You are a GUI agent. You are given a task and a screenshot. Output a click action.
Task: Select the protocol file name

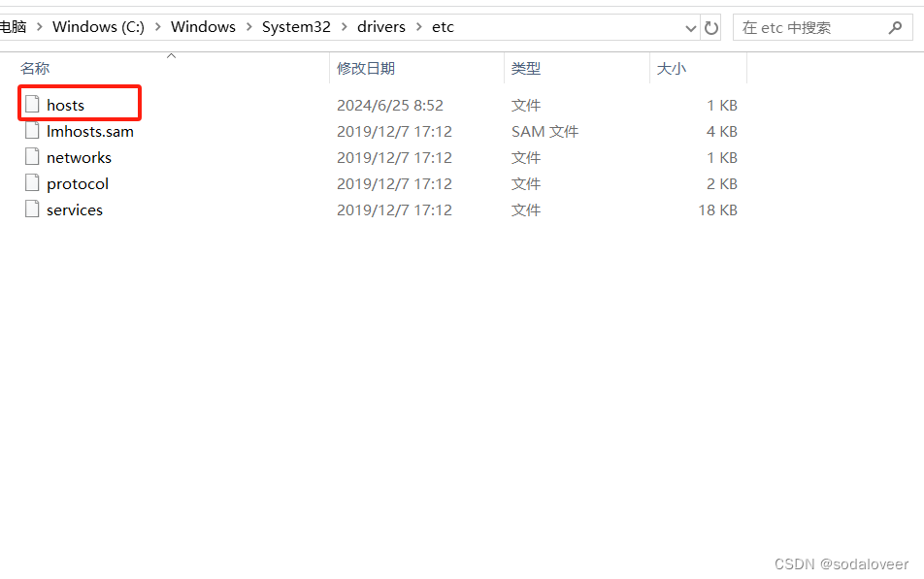78,183
